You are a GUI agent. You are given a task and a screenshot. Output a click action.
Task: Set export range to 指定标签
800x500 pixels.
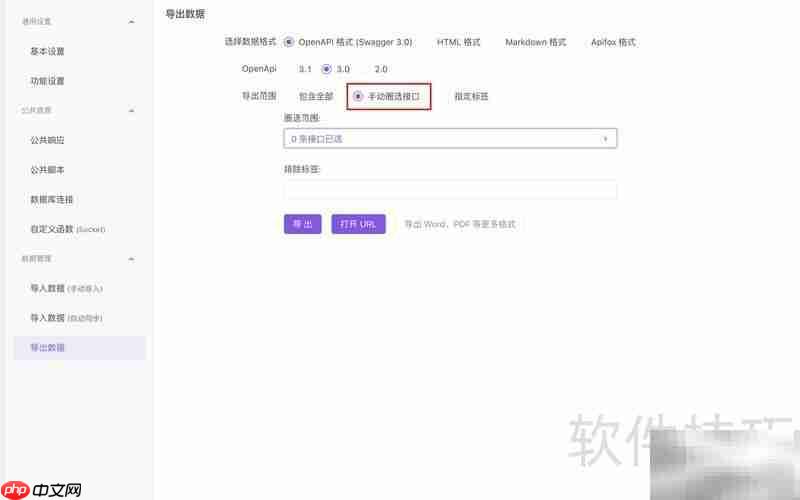(x=471, y=96)
